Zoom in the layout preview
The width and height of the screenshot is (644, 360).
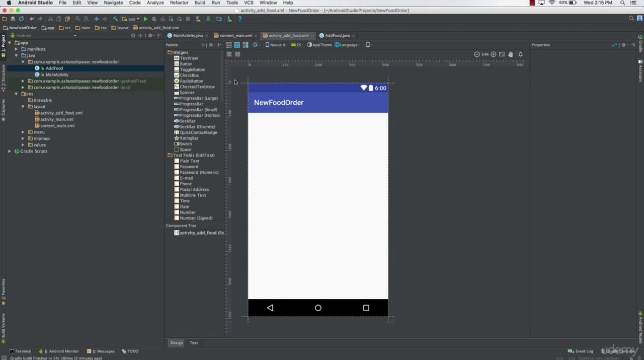point(494,54)
